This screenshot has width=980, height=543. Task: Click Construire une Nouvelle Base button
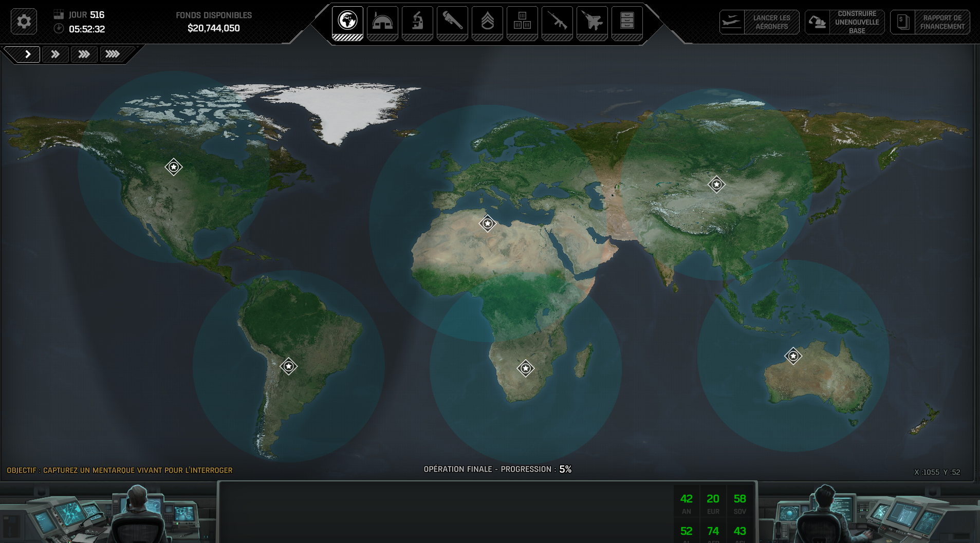click(845, 22)
